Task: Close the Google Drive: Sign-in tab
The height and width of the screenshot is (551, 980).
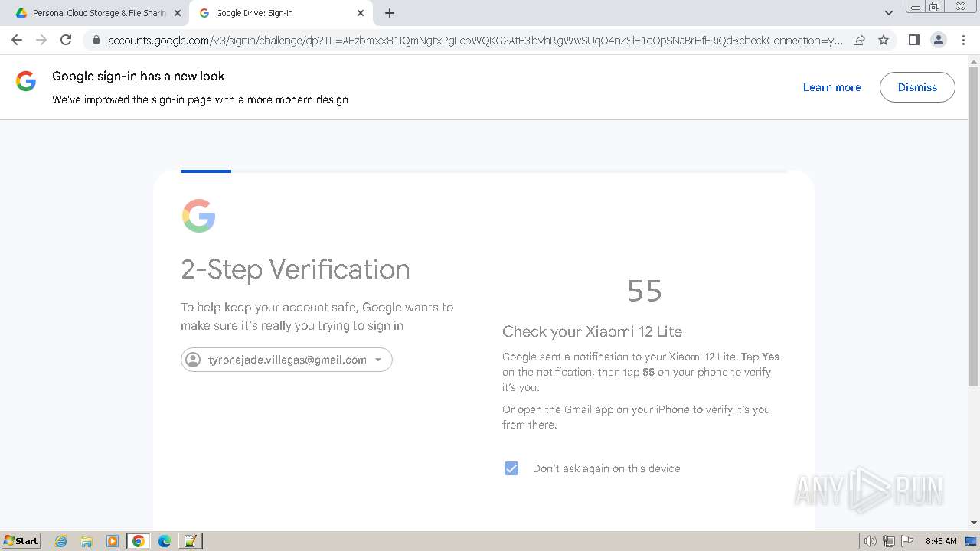Action: coord(361,13)
